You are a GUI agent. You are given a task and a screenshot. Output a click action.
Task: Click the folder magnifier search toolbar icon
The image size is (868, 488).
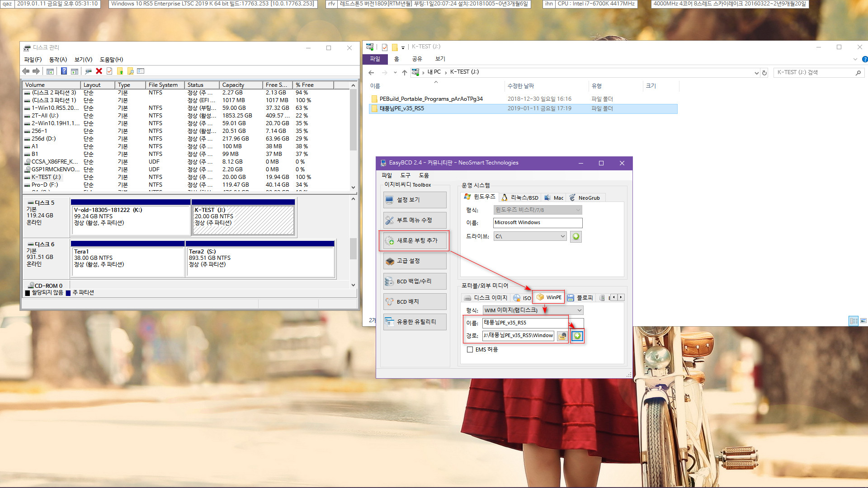click(131, 71)
